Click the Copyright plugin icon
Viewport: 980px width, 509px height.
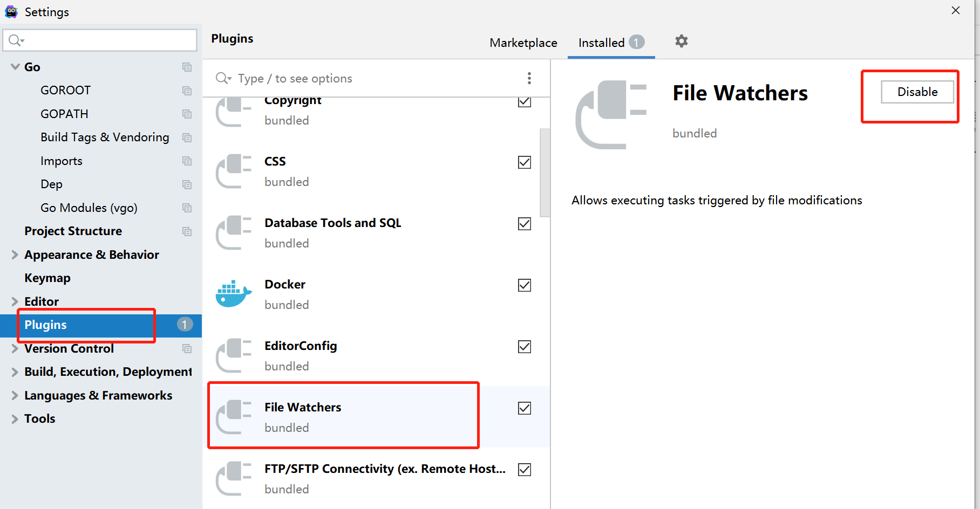click(x=233, y=112)
